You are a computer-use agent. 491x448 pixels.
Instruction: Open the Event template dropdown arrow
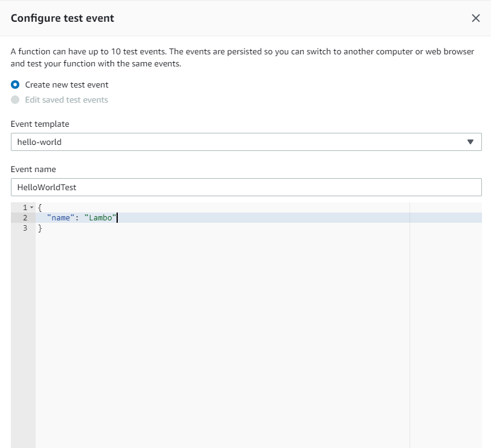pyautogui.click(x=470, y=142)
